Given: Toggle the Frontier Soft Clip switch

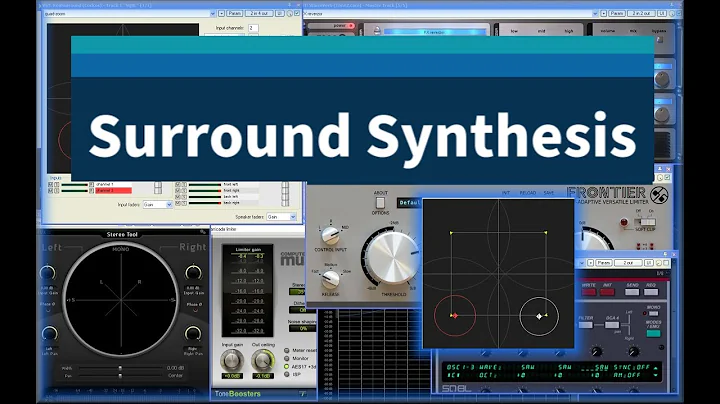Looking at the screenshot, I should 647,222.
